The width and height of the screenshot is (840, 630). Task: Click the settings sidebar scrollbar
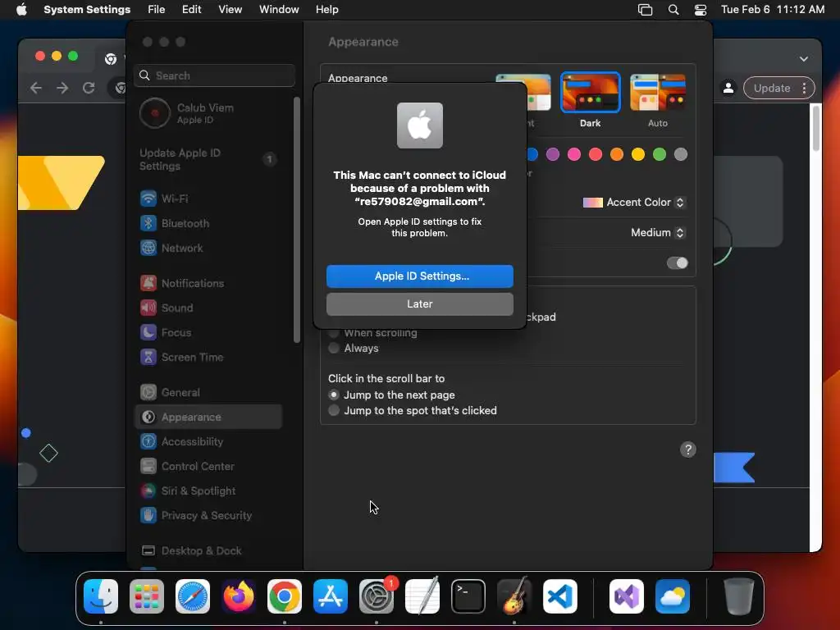pos(297,220)
